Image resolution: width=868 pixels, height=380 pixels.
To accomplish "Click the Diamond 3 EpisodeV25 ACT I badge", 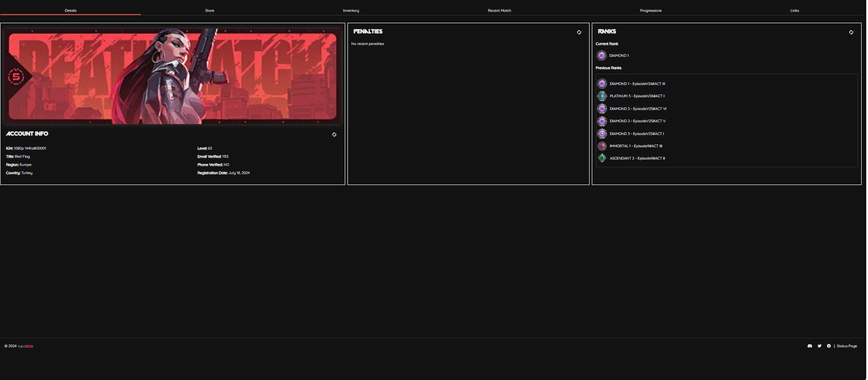I will (x=602, y=134).
